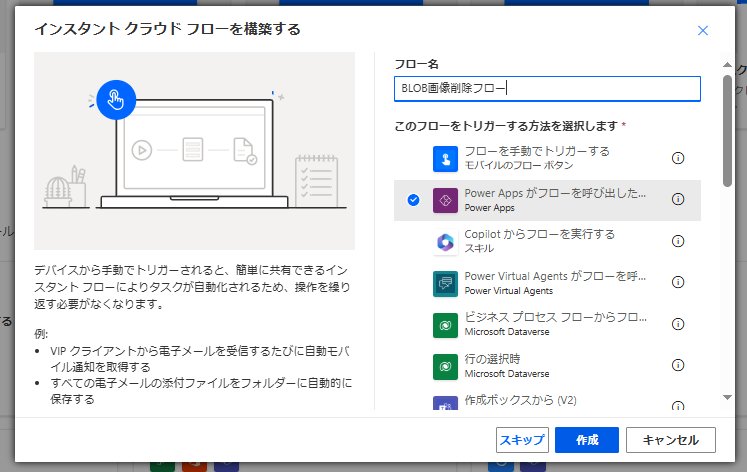Image resolution: width=747 pixels, height=472 pixels.
Task: Click the フロー名 label
Action: (416, 64)
